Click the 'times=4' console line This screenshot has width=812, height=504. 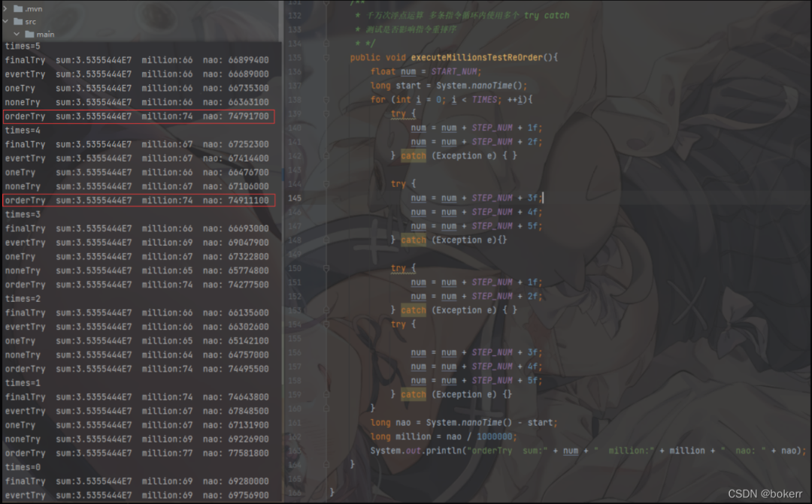tap(23, 130)
